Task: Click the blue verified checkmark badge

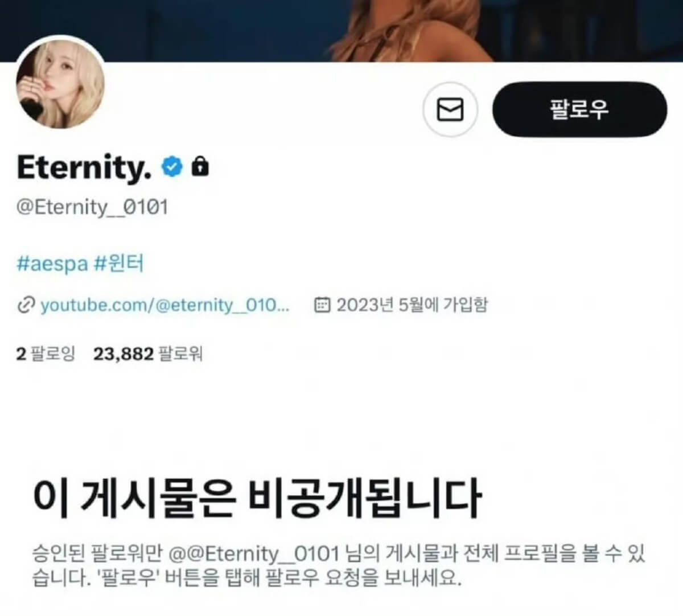Action: [172, 167]
